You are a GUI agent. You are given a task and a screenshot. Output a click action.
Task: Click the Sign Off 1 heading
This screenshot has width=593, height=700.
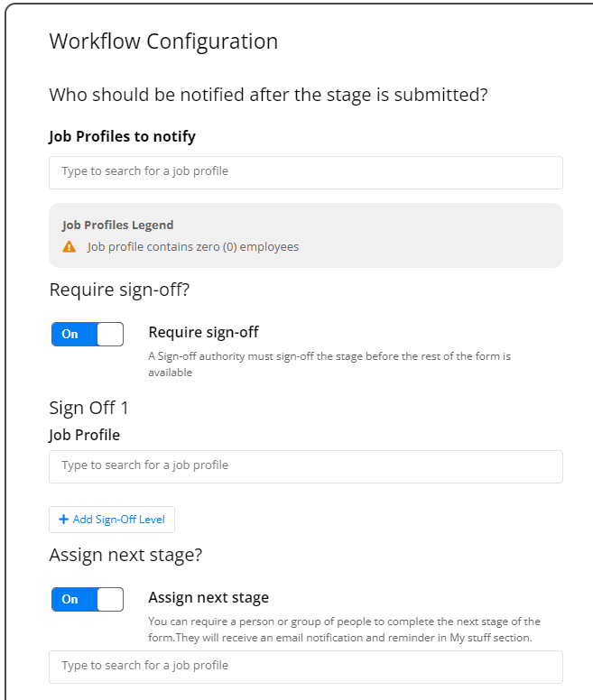[x=88, y=408]
